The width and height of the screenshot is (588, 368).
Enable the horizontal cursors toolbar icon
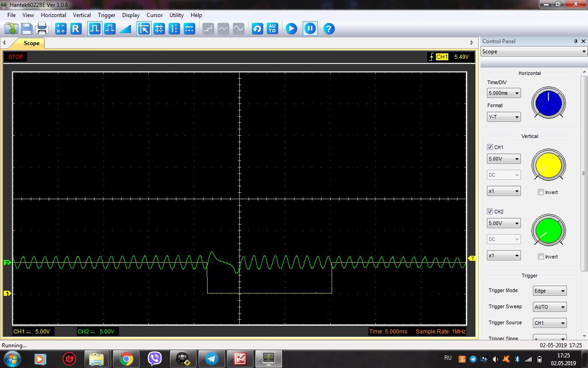coord(189,29)
